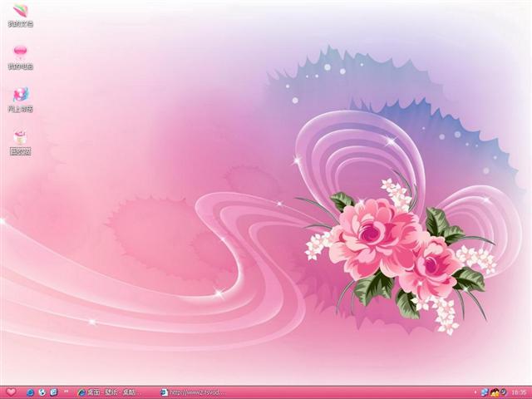The width and height of the screenshot is (532, 399).
Task: Open the Network Neighborhood desktop icon
Action: pos(20,100)
